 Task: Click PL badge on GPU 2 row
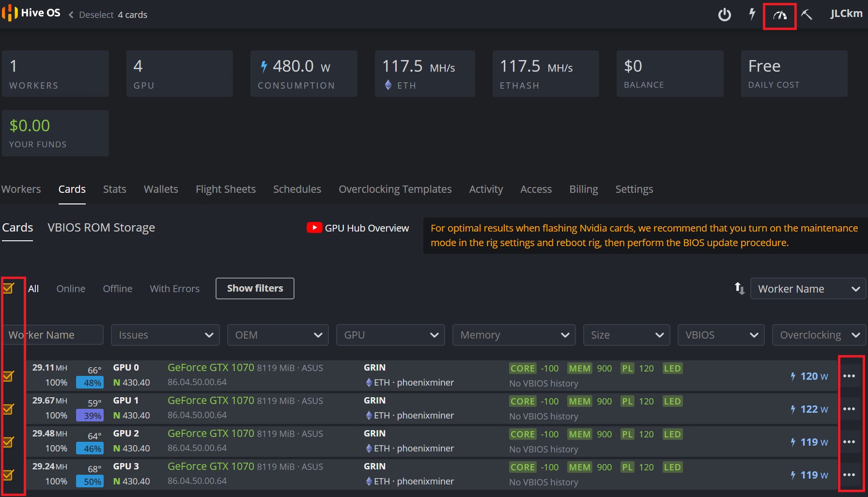627,434
